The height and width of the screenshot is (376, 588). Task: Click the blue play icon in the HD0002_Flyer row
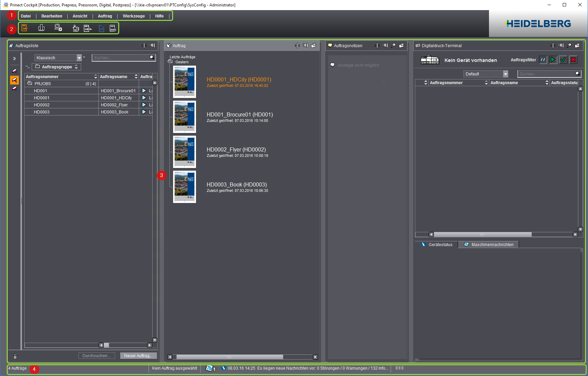[144, 105]
